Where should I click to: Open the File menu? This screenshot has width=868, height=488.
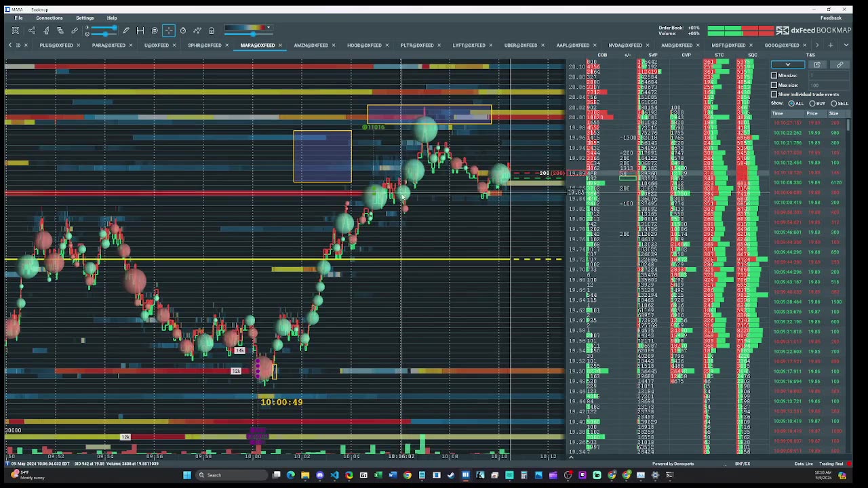pos(19,18)
